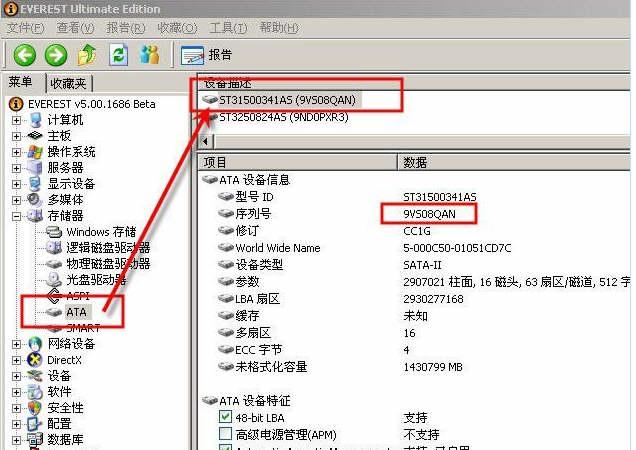Screen dimensions: 636x450
Task: Select the 安全性 security shield icon
Action: tap(35, 408)
